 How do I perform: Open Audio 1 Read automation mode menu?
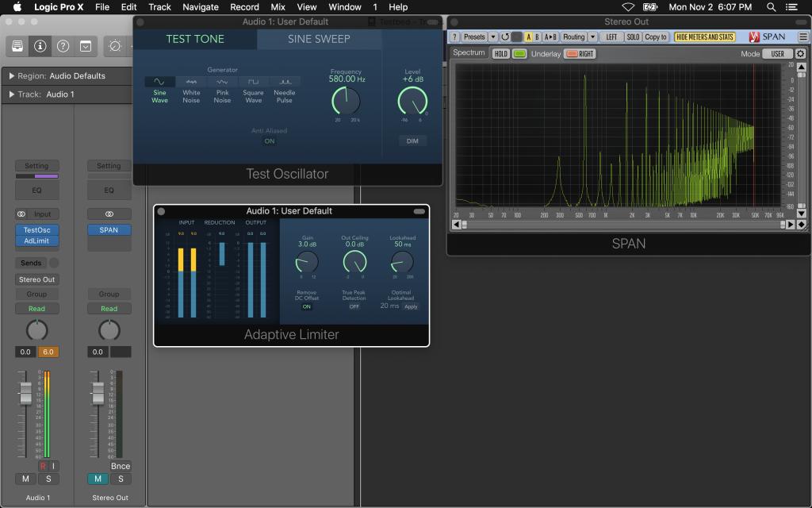(36, 309)
